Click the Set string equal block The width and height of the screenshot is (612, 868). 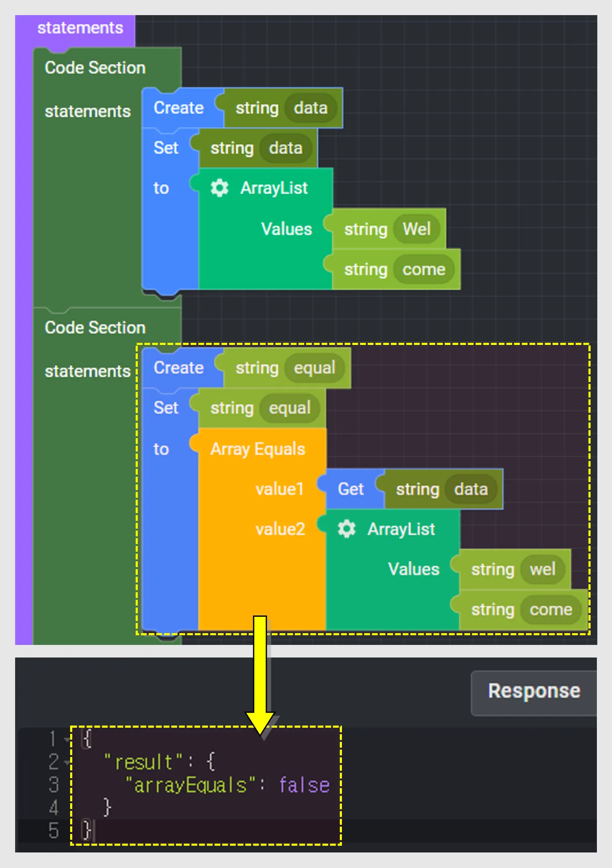pyautogui.click(x=167, y=408)
